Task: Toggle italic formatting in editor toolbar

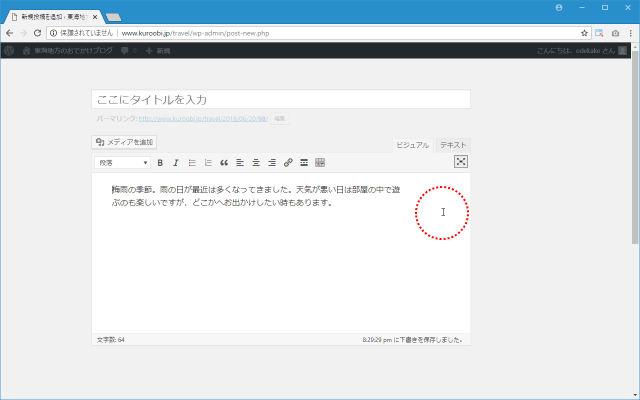Action: pyautogui.click(x=176, y=162)
